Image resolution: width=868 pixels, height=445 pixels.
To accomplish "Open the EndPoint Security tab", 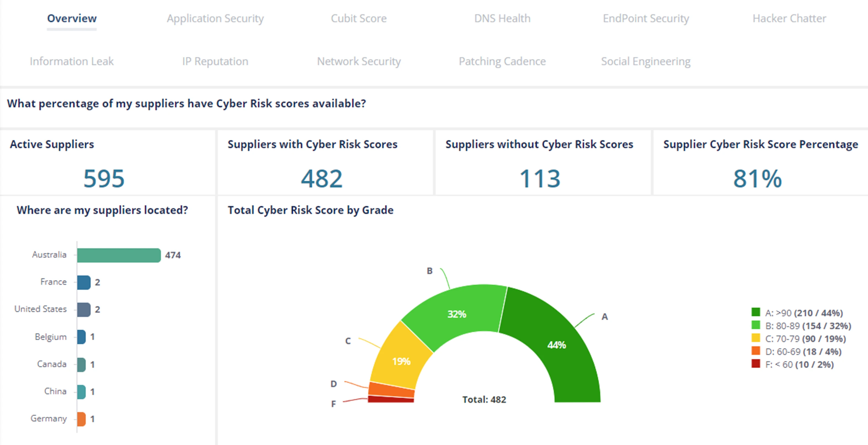I will pos(646,18).
